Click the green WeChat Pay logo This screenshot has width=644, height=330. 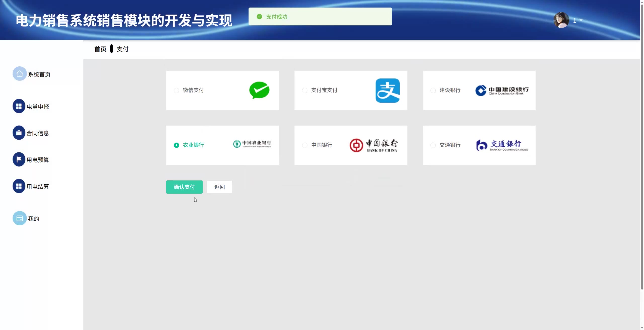click(x=259, y=90)
